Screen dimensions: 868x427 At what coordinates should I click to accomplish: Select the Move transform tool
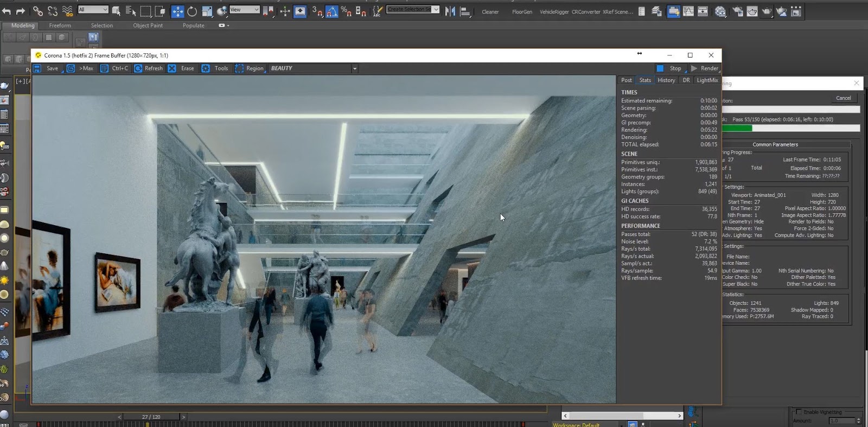click(x=177, y=11)
